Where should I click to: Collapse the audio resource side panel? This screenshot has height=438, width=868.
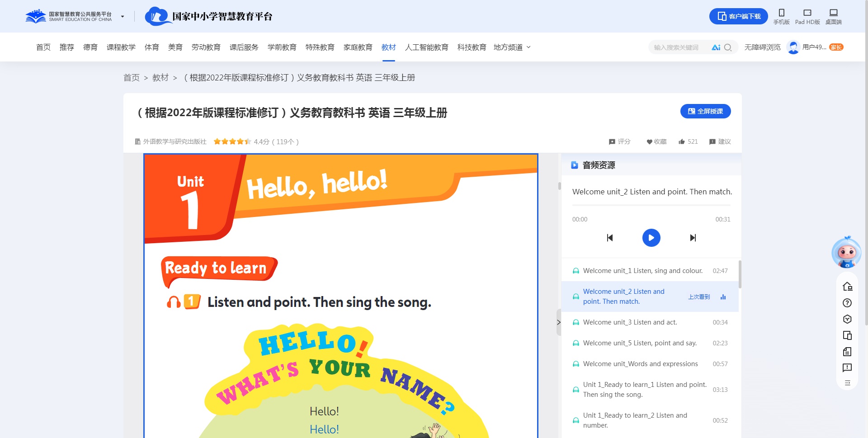click(559, 322)
